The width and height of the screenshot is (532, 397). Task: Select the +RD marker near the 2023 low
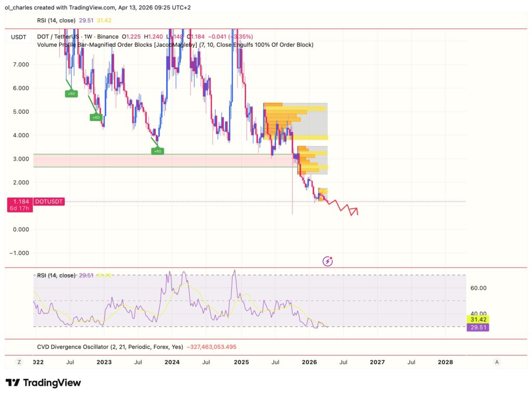[x=96, y=117]
